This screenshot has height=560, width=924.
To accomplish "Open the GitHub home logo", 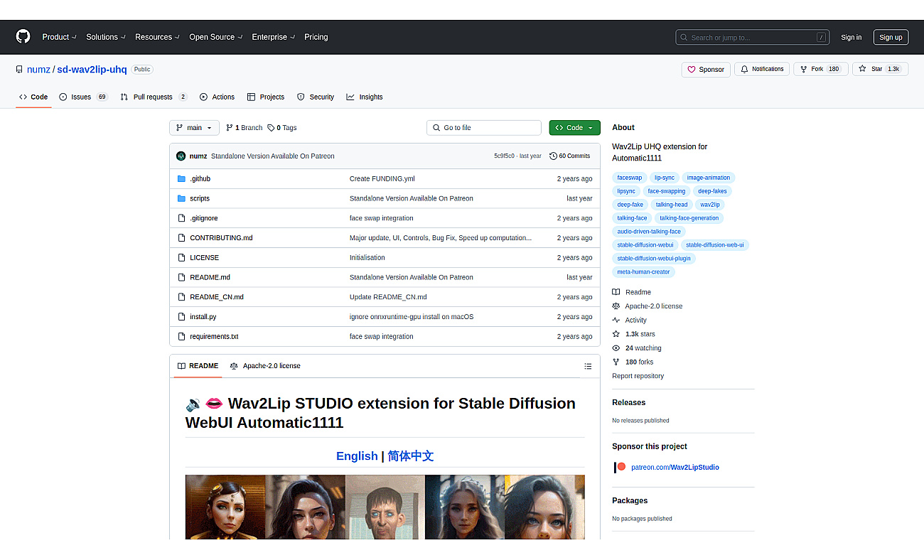I will 23,37.
